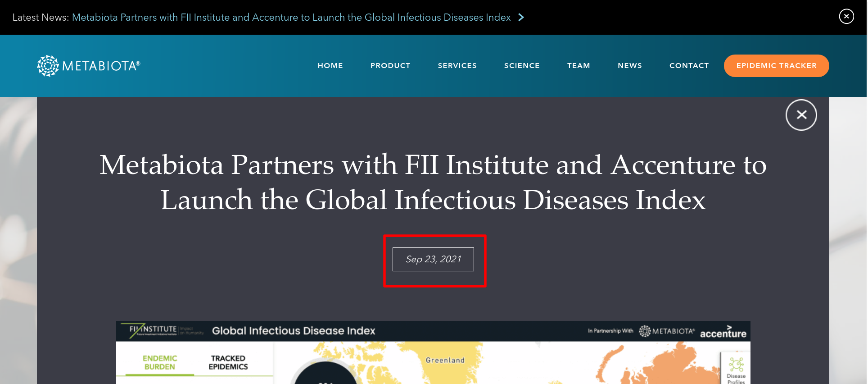Close the article overlay with the X
Viewport: 868px width, 384px height.
(801, 115)
